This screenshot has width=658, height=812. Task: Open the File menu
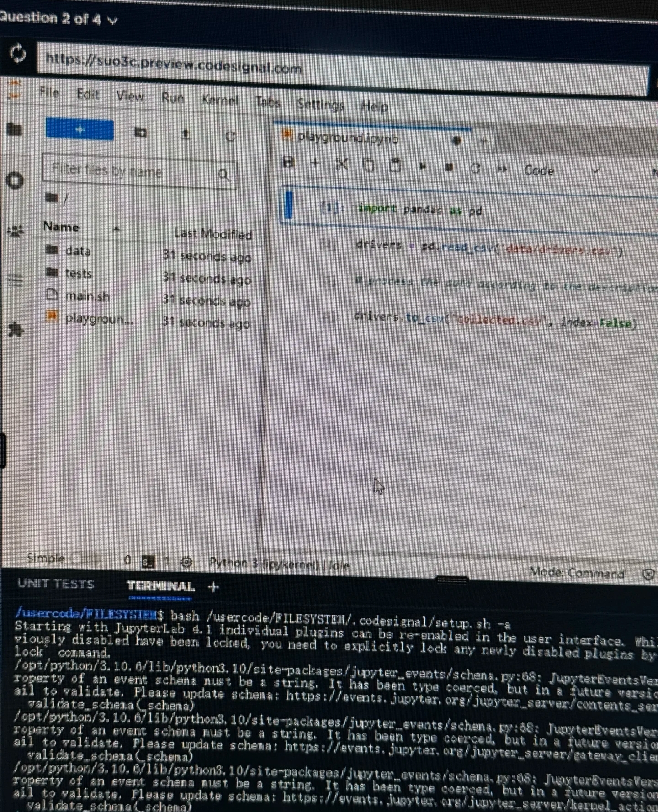49,93
